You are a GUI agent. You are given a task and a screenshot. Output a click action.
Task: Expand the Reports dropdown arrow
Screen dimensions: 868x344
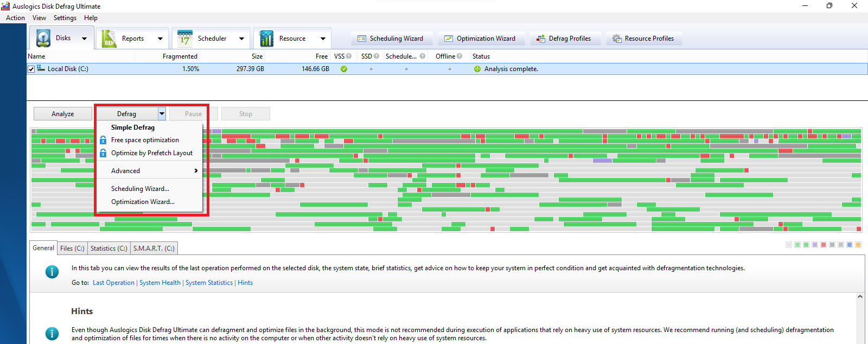pyautogui.click(x=160, y=39)
